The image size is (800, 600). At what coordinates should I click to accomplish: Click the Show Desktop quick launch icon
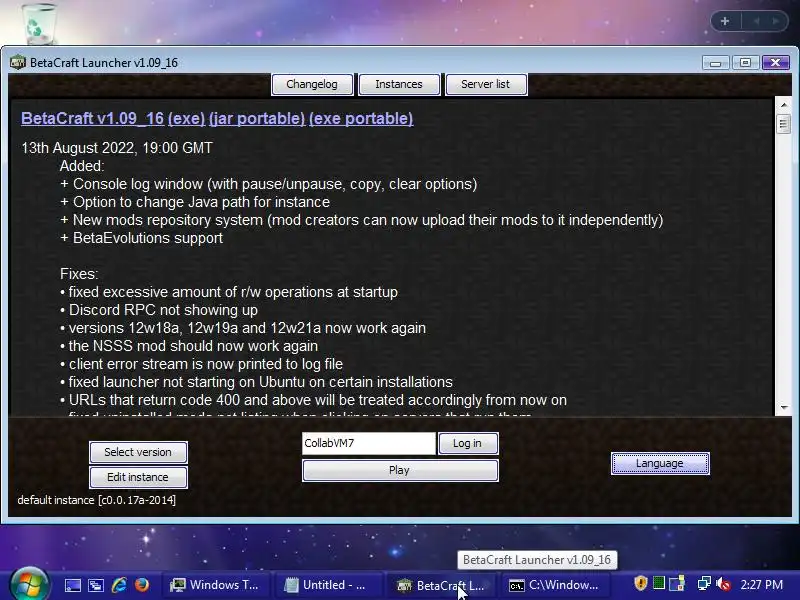click(72, 585)
